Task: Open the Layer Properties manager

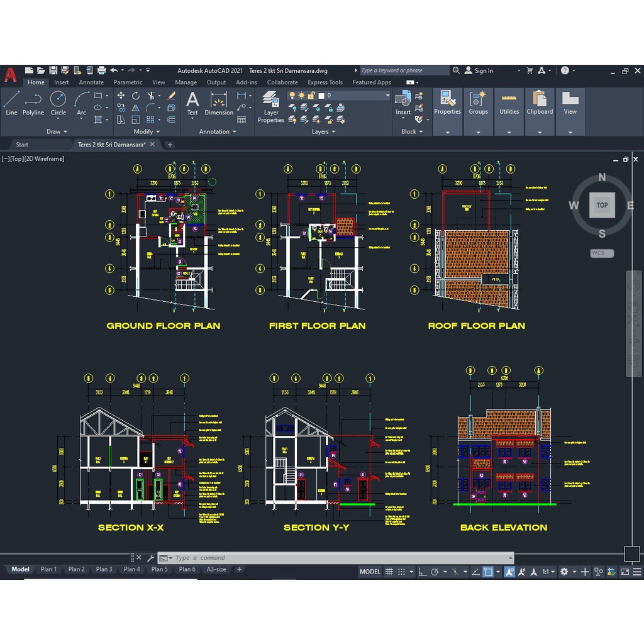Action: point(271,107)
